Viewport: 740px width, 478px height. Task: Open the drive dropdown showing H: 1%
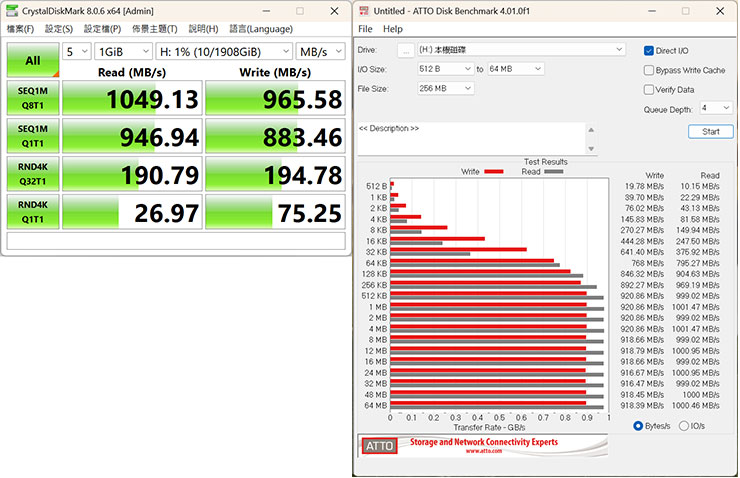(224, 51)
